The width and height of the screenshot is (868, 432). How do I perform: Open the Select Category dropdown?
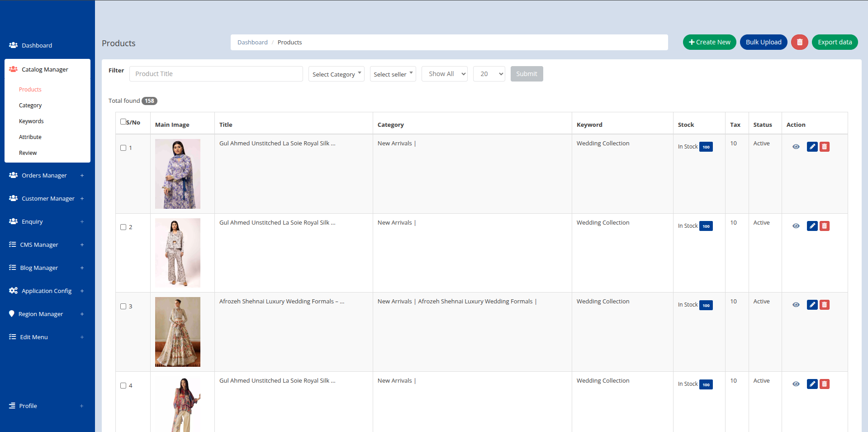tap(337, 74)
